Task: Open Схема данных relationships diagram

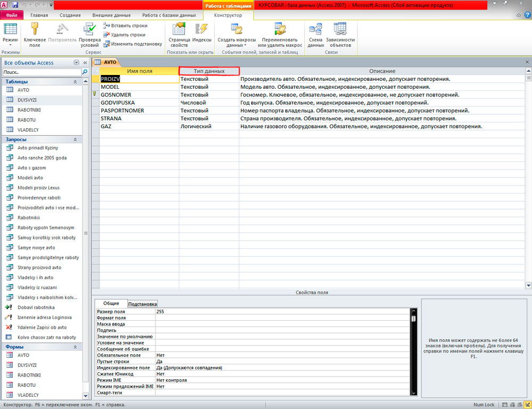Action: click(x=315, y=35)
